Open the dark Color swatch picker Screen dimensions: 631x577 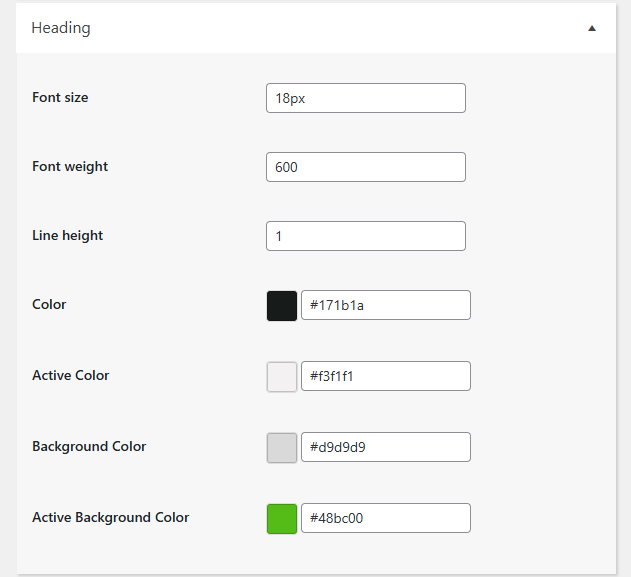[282, 305]
